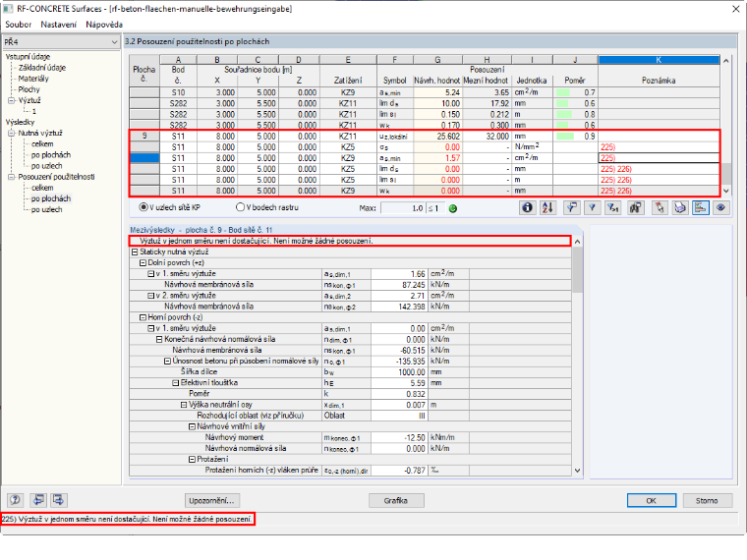The image size is (747, 560).
Task: Collapse the Nutná výztuž tree node
Action: [x=12, y=133]
